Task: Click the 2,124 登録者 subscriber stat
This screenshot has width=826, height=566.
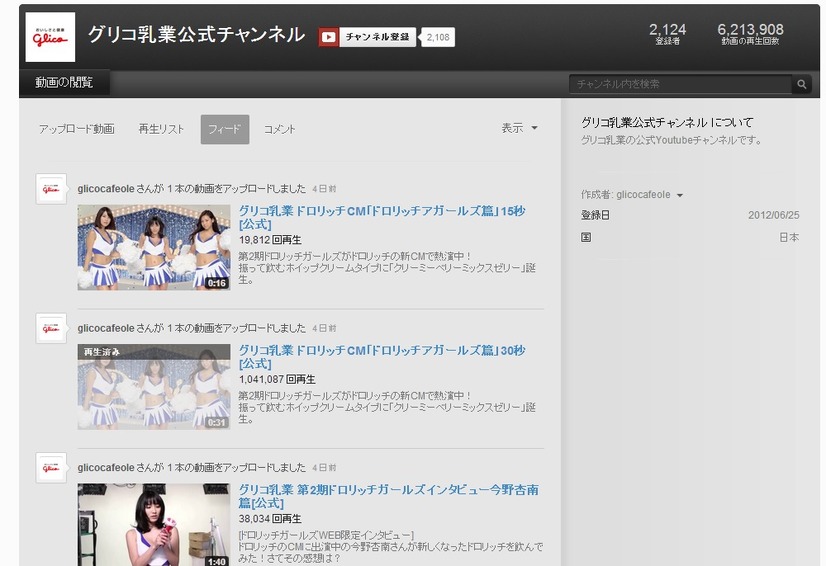Action: 667,34
